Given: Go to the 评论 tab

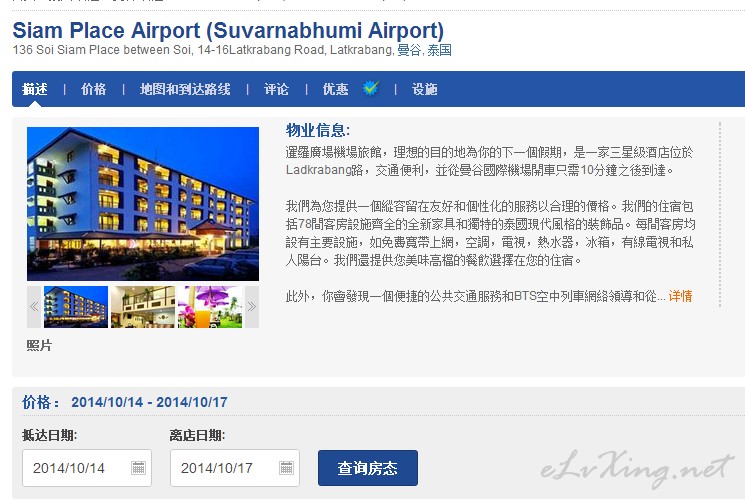Looking at the screenshot, I should [x=277, y=89].
